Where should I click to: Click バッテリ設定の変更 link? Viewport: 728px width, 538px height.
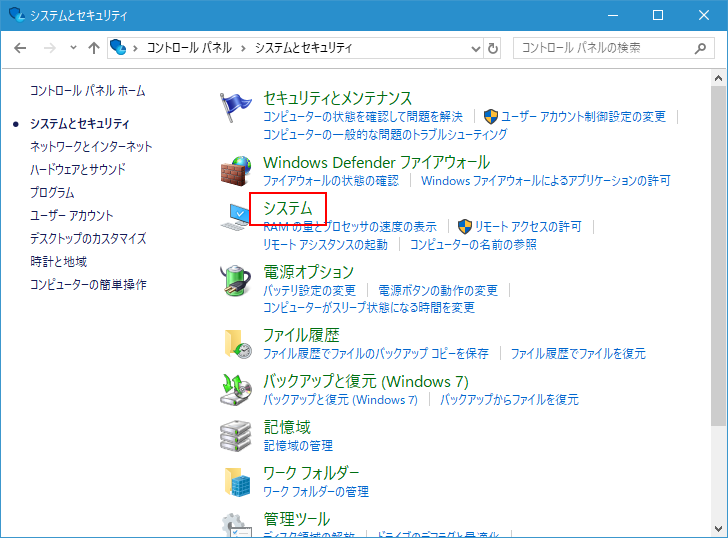pos(309,291)
